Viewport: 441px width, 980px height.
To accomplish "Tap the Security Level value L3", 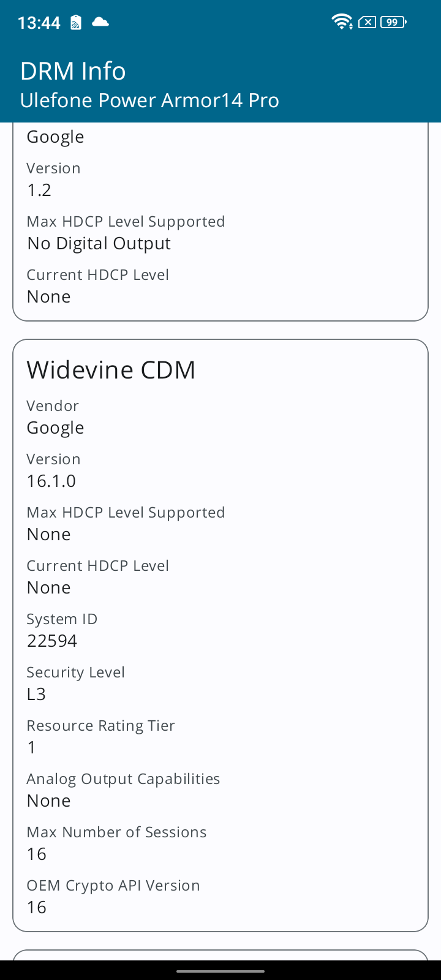I will [36, 694].
